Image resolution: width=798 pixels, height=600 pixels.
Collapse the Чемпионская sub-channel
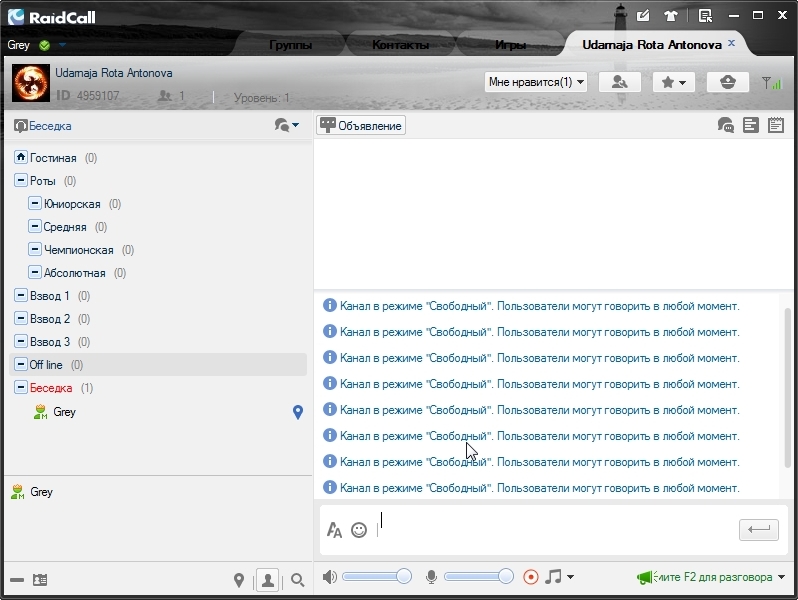pos(35,249)
